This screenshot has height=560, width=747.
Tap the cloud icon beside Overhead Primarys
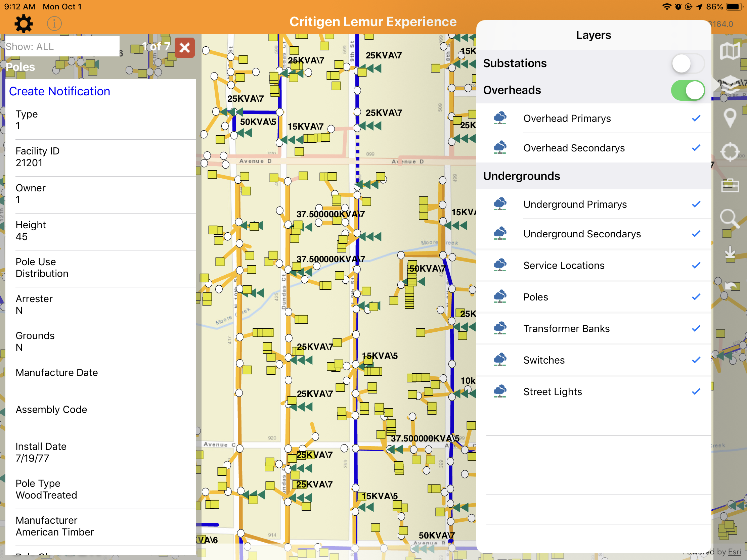click(x=500, y=118)
